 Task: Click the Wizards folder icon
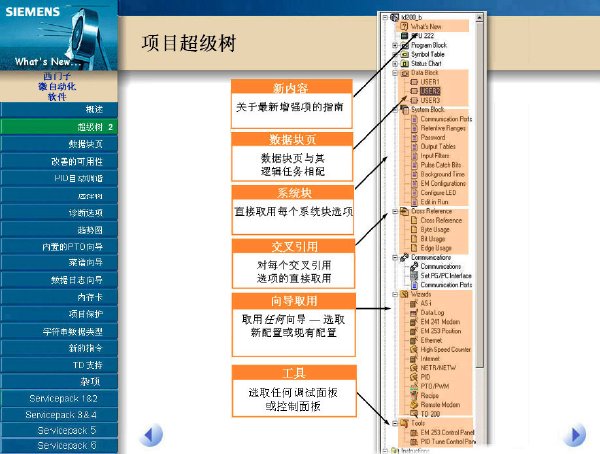point(404,294)
